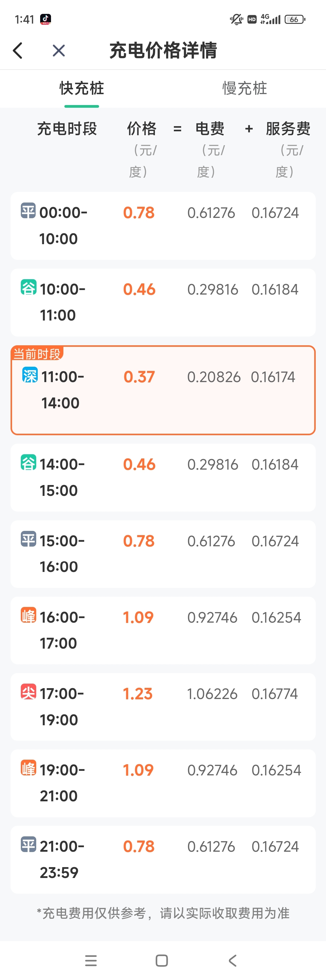This screenshot has width=326, height=980.
Task: Tap the 服务费 column header
Action: click(288, 129)
